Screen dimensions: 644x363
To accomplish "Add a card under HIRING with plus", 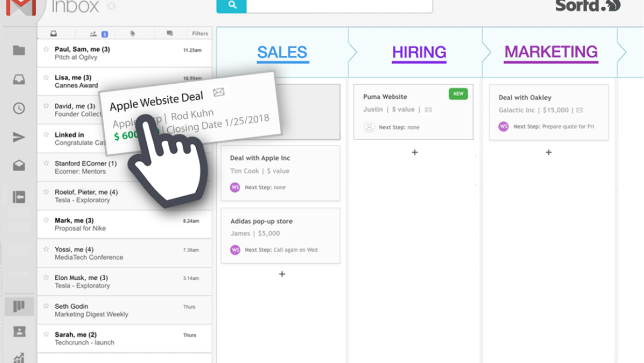I will (415, 153).
